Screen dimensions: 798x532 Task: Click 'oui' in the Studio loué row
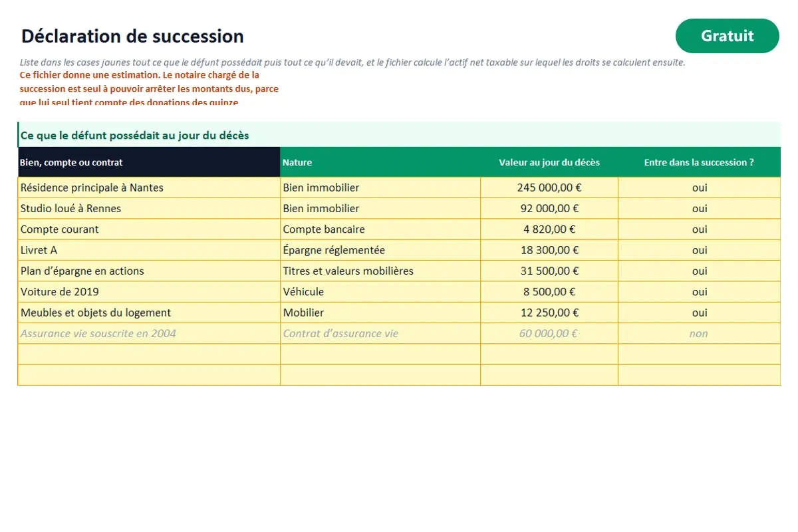pos(699,208)
